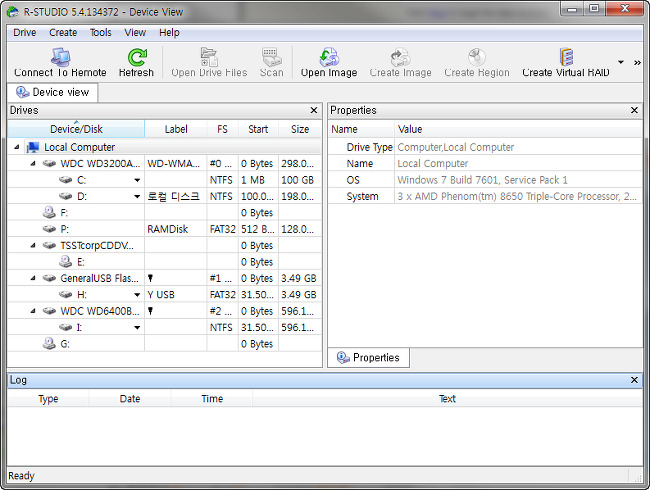The image size is (650, 490).
Task: Collapse the WDC WD3200A drive node
Action: [x=33, y=163]
